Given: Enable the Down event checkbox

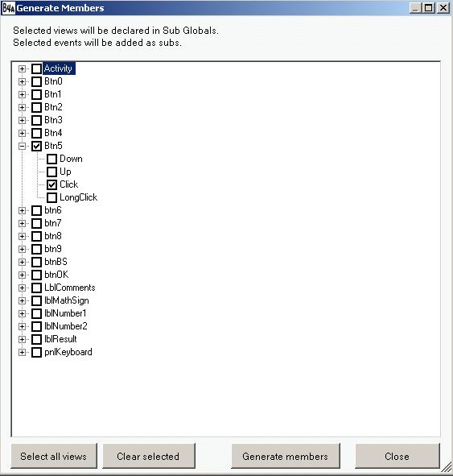Looking at the screenshot, I should point(51,159).
